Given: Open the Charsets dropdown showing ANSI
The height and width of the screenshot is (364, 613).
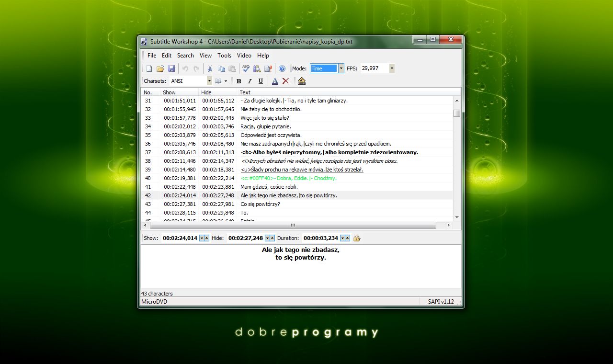Looking at the screenshot, I should pyautogui.click(x=209, y=81).
